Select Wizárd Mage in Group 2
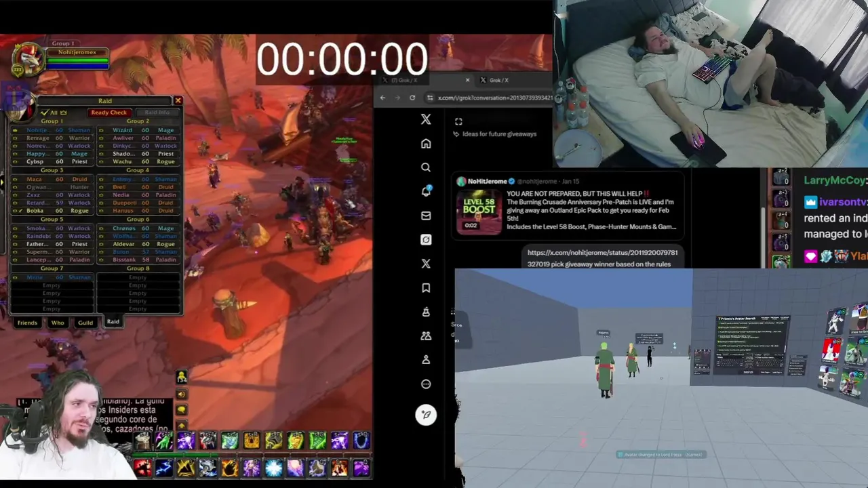868x488 pixels. [138, 130]
